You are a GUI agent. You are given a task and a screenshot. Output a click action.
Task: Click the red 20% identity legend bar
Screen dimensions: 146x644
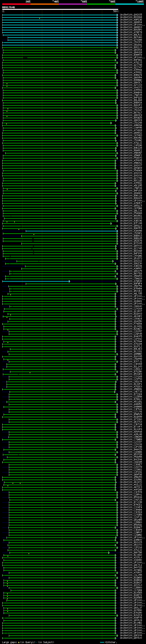click(x=16, y=4)
